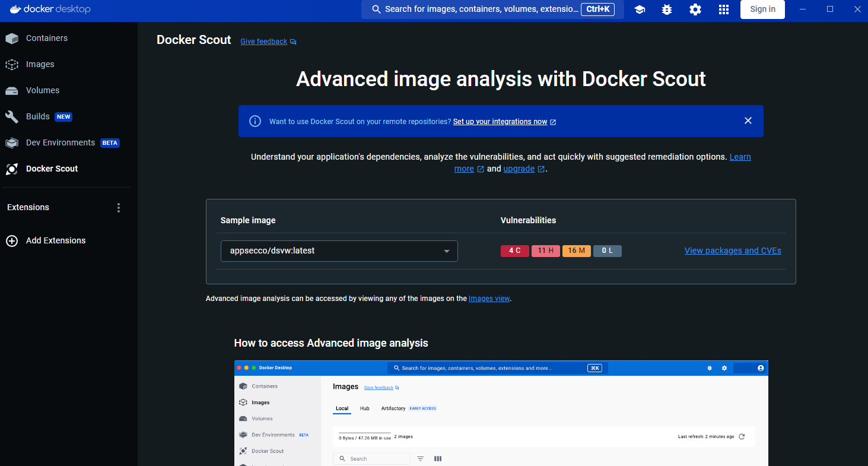Click the BETA badge beside Dev Environments
Image resolution: width=868 pixels, height=466 pixels.
coord(110,143)
